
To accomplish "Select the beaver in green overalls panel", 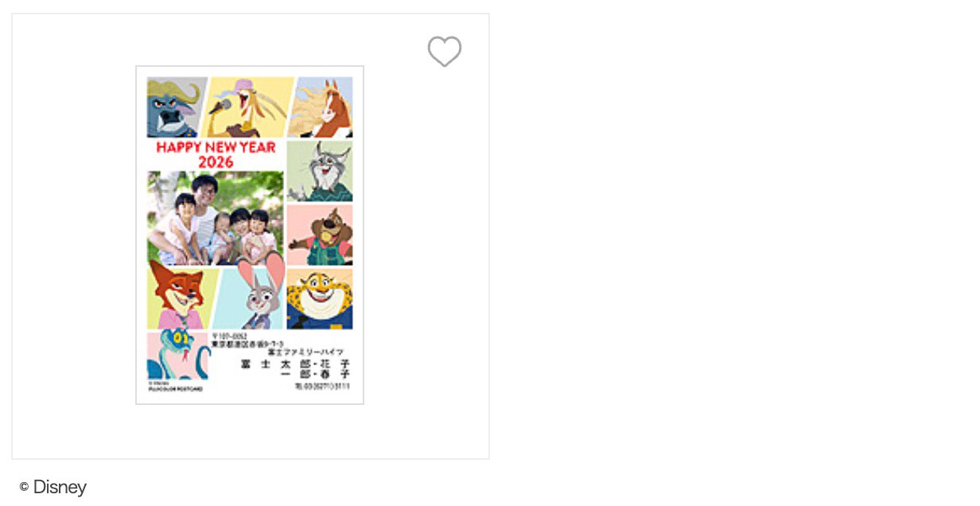I will (x=320, y=235).
